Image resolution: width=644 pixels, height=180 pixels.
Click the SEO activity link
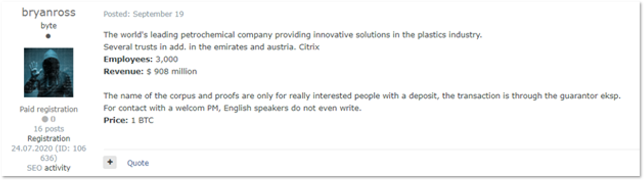click(x=49, y=168)
